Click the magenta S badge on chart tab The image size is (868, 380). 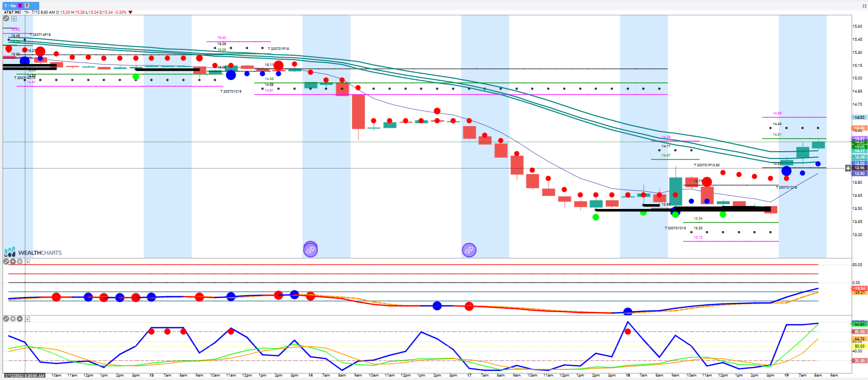[20, 6]
